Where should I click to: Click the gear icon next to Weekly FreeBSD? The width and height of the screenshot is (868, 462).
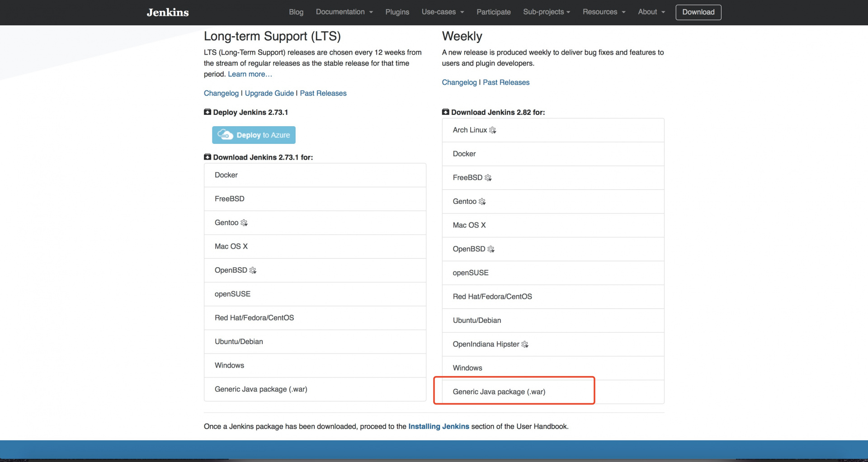coord(488,178)
